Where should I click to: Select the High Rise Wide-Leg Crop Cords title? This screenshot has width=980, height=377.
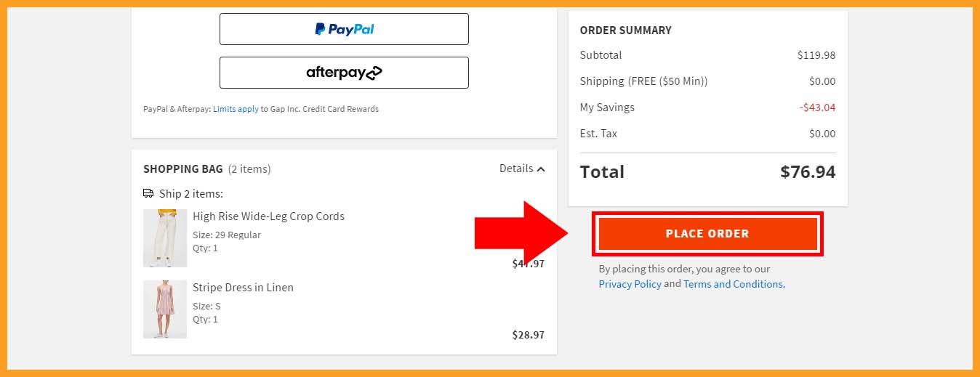pyautogui.click(x=268, y=216)
